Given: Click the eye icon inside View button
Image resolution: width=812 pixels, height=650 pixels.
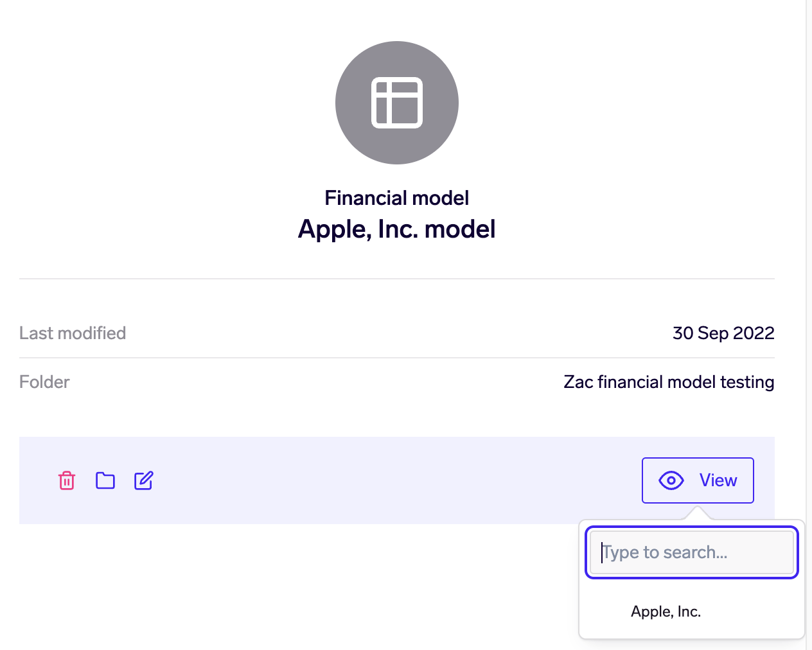Looking at the screenshot, I should pos(671,480).
